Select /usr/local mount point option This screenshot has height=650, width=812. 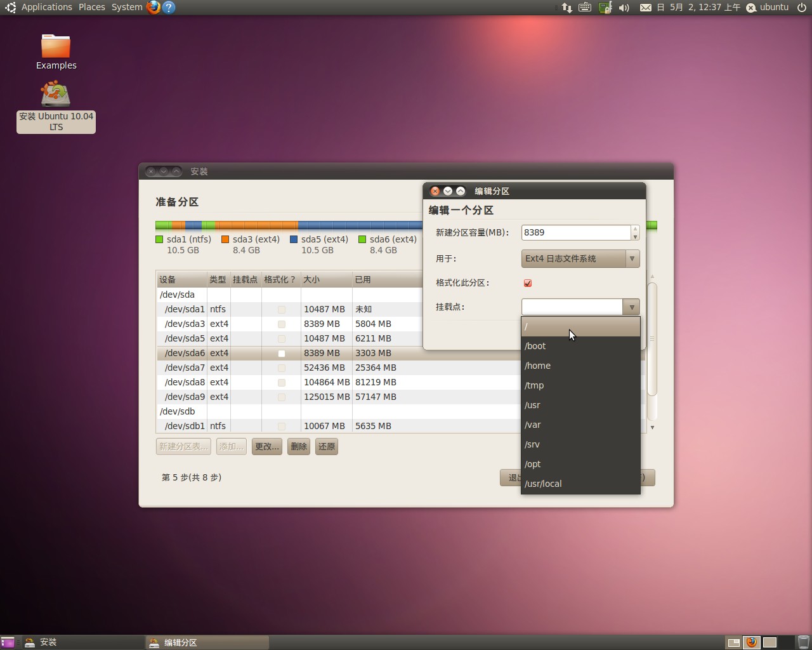pos(580,484)
